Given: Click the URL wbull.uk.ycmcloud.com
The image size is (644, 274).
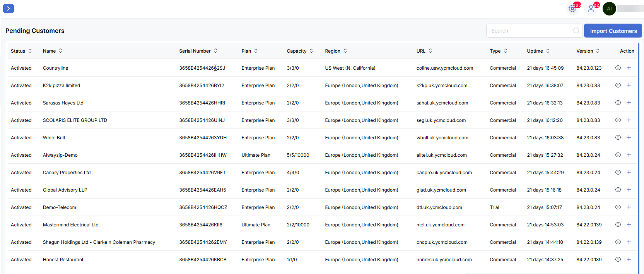Looking at the screenshot, I should [442, 138].
